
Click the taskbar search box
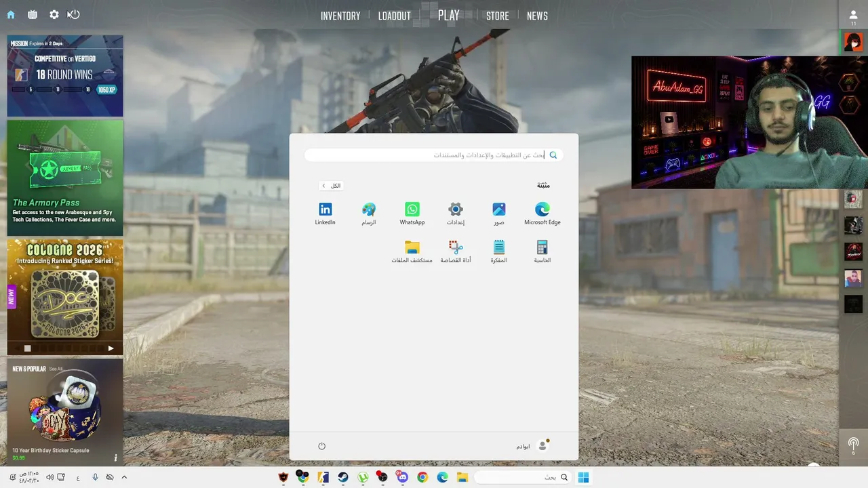(x=522, y=477)
